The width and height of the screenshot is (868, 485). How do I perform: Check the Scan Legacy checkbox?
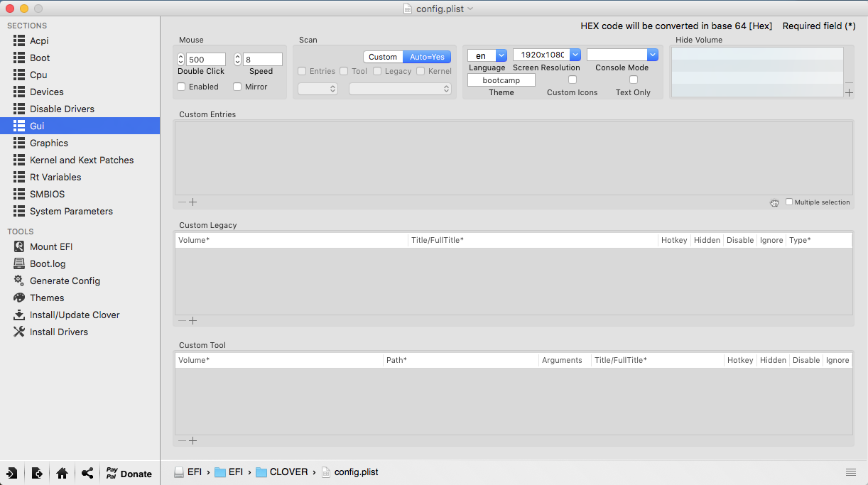click(x=377, y=71)
